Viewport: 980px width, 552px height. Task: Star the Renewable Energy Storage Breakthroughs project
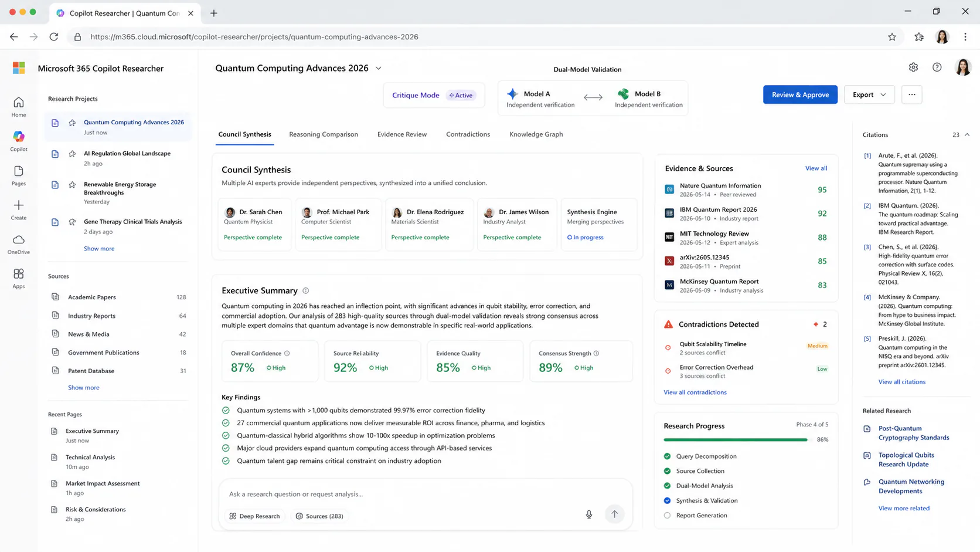tap(72, 185)
